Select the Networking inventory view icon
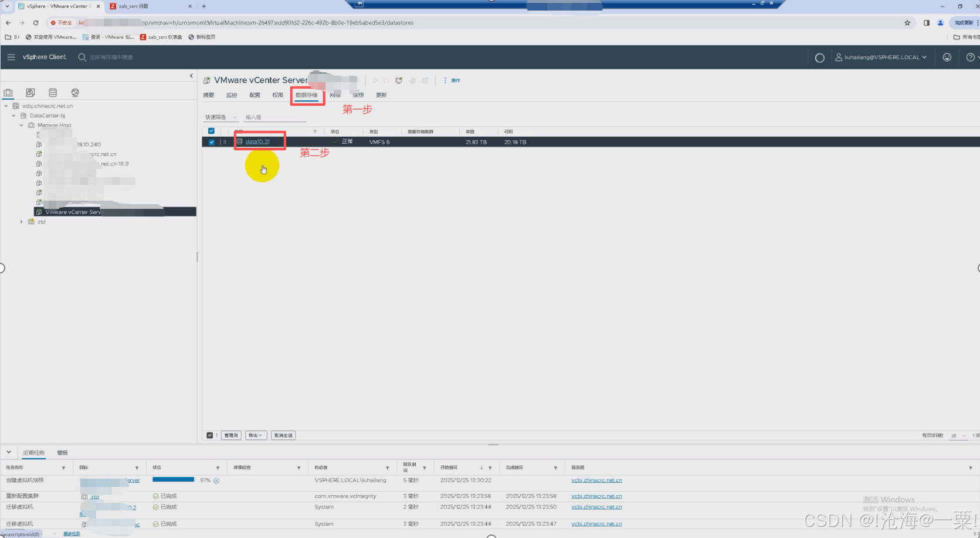Viewport: 980px width, 538px height. click(75, 93)
